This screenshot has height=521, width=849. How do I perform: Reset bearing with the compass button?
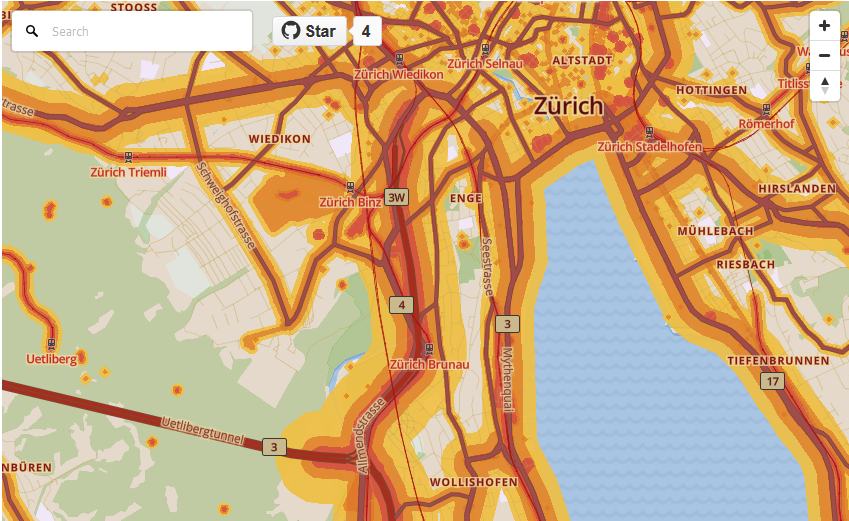click(824, 85)
